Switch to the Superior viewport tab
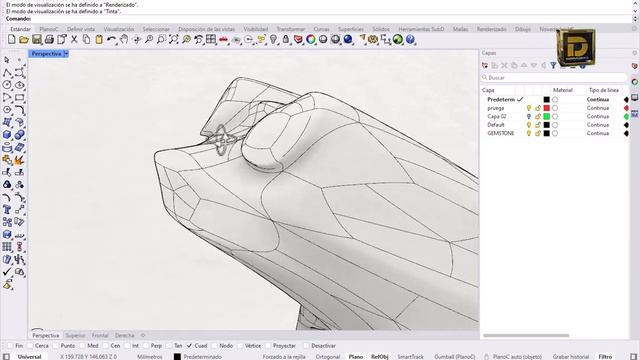Viewport: 640px width, 360px height. point(75,336)
